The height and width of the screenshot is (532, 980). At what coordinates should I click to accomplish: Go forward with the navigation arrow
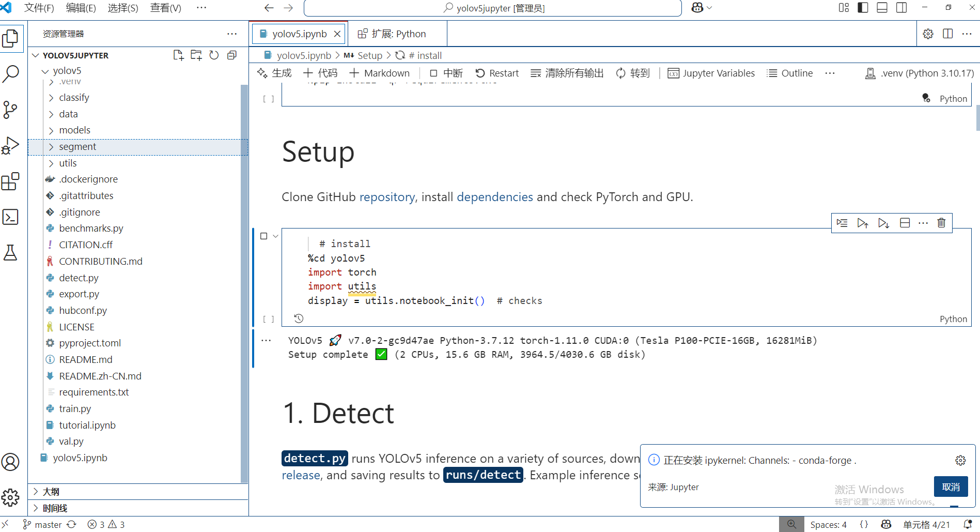click(x=288, y=8)
